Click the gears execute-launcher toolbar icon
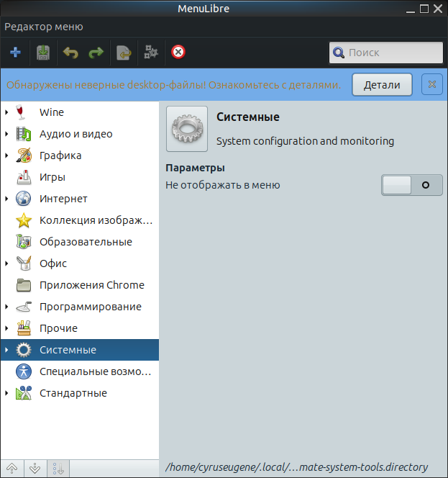This screenshot has height=478, width=448. pyautogui.click(x=151, y=52)
